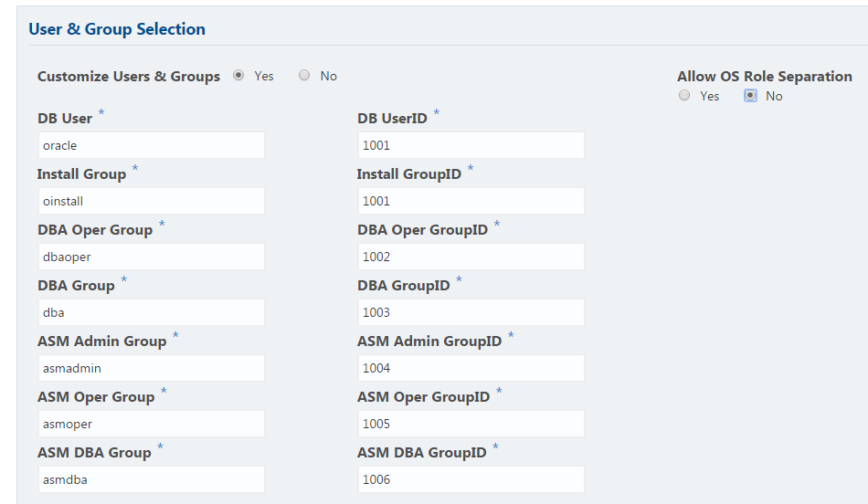The width and height of the screenshot is (868, 504).
Task: Enable Yes for Allow OS Role Separation
Action: (x=684, y=95)
